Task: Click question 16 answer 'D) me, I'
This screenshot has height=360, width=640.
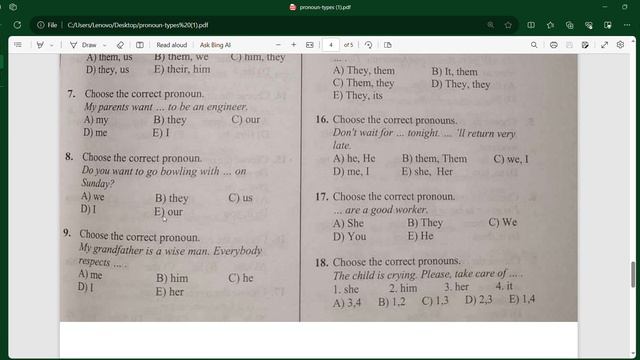Action: [351, 171]
